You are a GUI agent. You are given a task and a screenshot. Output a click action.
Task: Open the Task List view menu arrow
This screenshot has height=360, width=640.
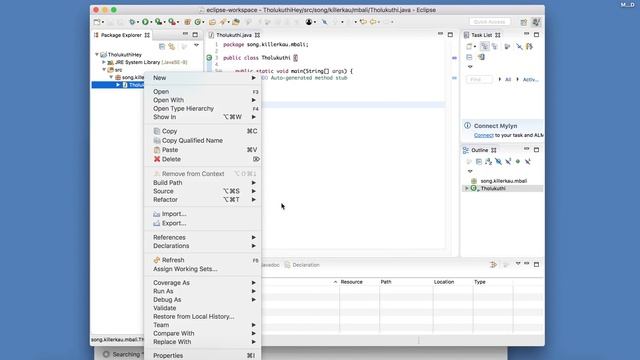(x=470, y=67)
